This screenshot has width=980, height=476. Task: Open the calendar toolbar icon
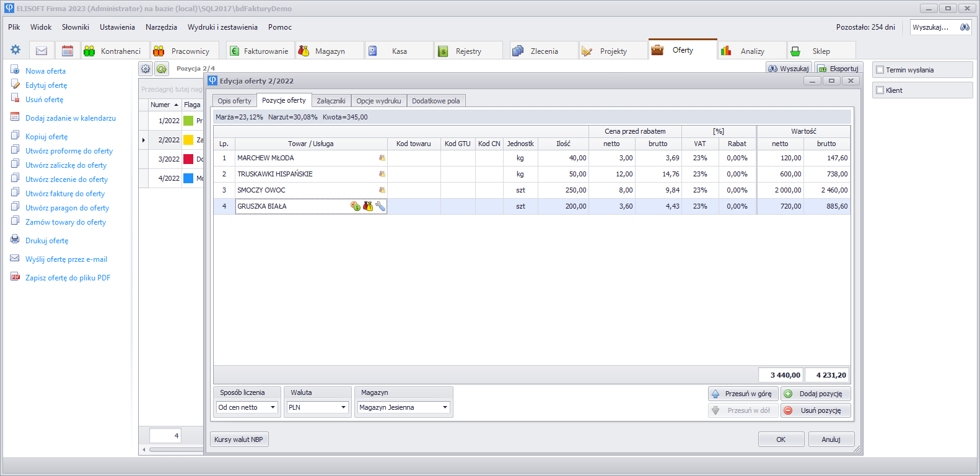(x=68, y=51)
